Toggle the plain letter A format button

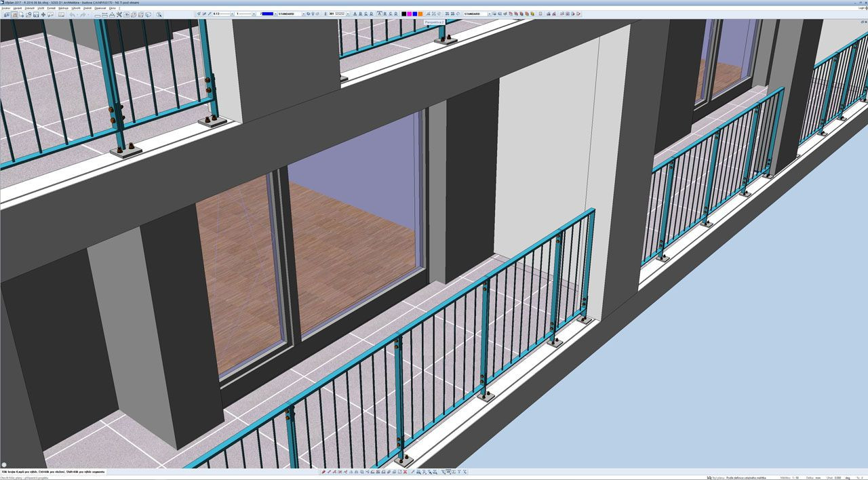click(x=355, y=14)
